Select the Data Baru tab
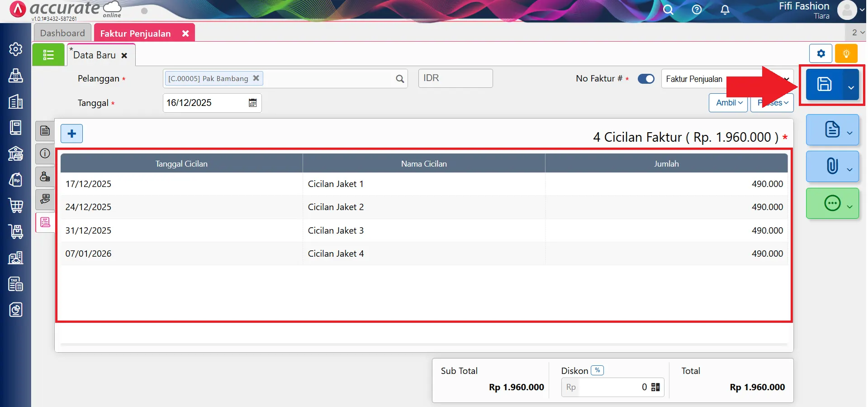868x407 pixels. point(95,55)
